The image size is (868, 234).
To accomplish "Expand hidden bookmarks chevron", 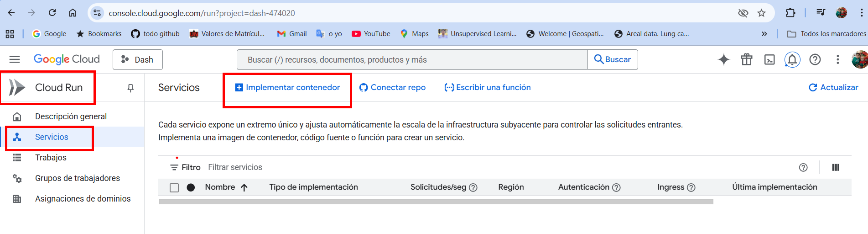I will click(764, 34).
